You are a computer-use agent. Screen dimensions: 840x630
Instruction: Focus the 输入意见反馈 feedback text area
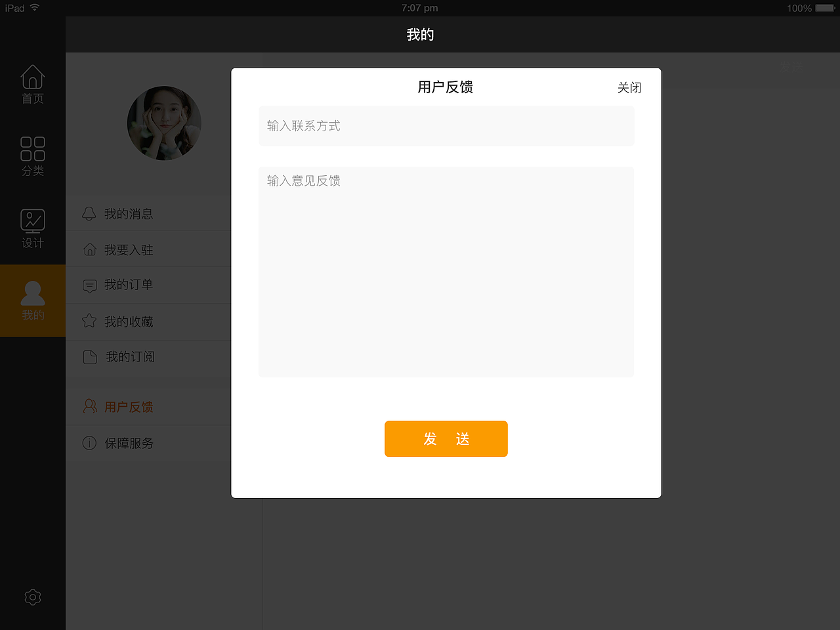446,272
